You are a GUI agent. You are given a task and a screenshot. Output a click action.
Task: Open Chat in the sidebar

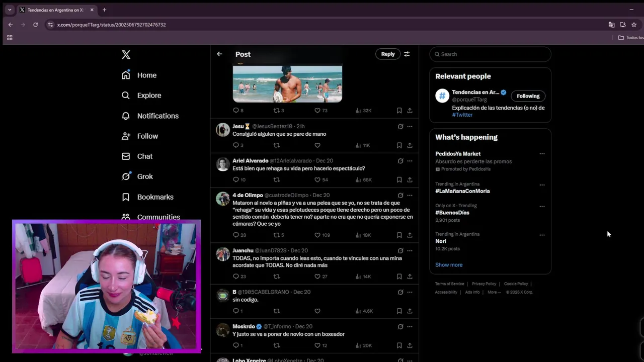137,156
